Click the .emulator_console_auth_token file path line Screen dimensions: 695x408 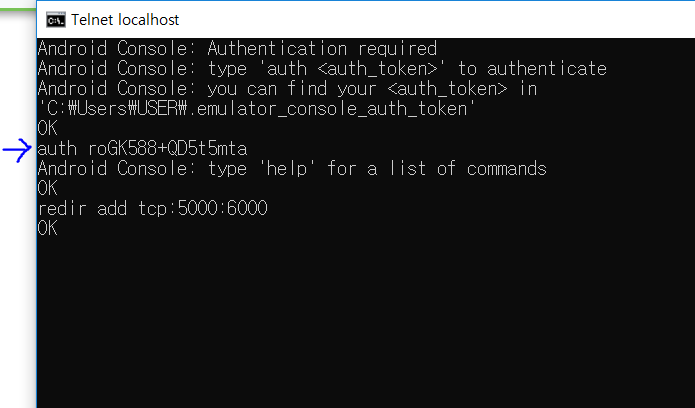pos(254,108)
